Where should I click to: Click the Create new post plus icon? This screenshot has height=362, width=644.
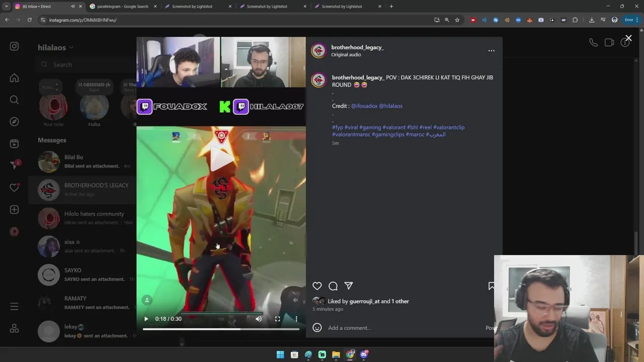tap(14, 210)
